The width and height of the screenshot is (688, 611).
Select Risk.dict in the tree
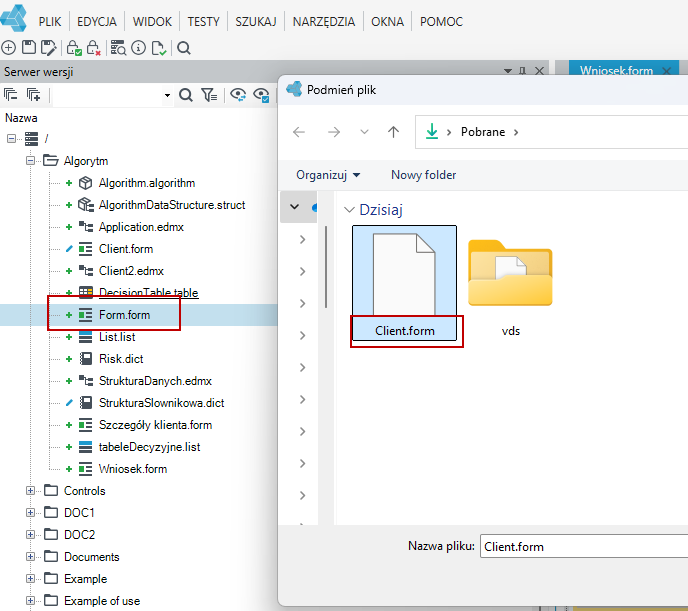(x=121, y=358)
